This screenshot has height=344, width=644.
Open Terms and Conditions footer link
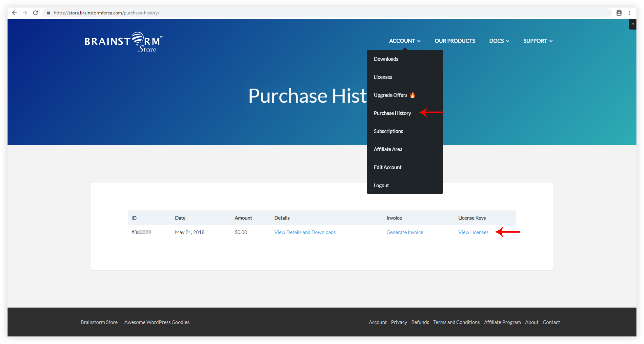point(456,322)
